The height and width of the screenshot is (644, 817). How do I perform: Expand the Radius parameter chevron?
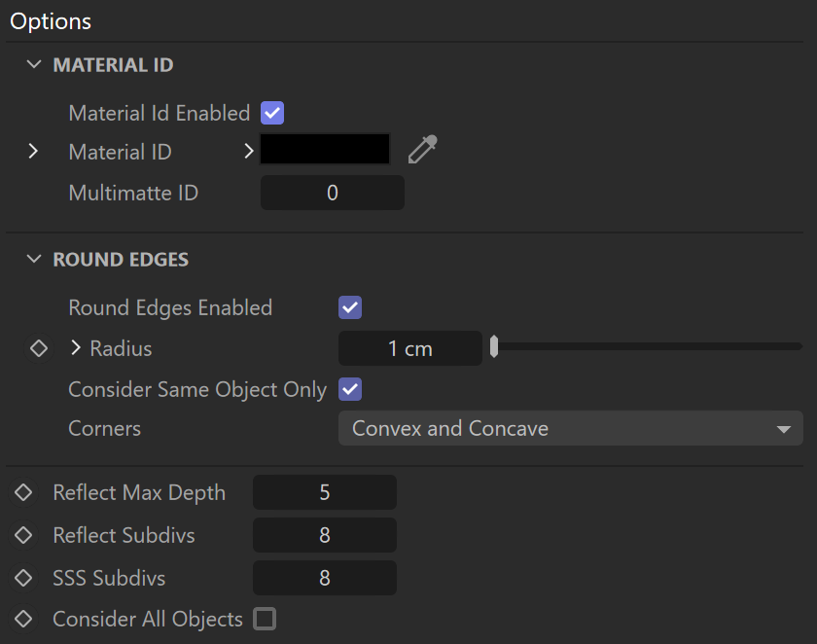pos(76,347)
